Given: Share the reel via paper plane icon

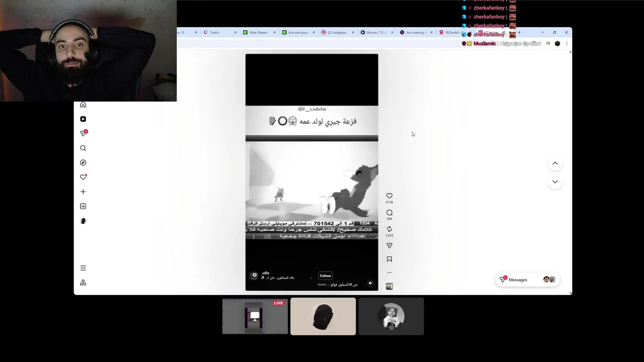Looking at the screenshot, I should pyautogui.click(x=389, y=246).
